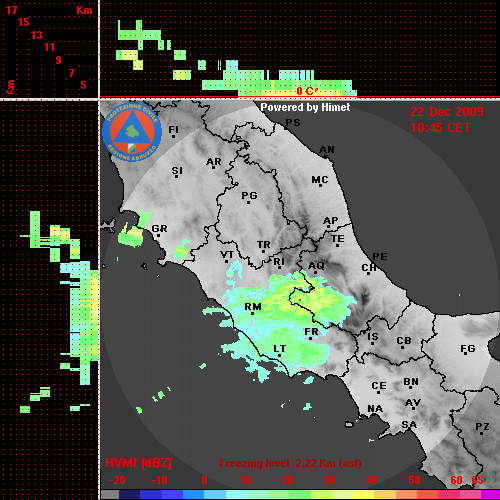Click the "17" height axis label
The image size is (500, 500).
point(11,10)
